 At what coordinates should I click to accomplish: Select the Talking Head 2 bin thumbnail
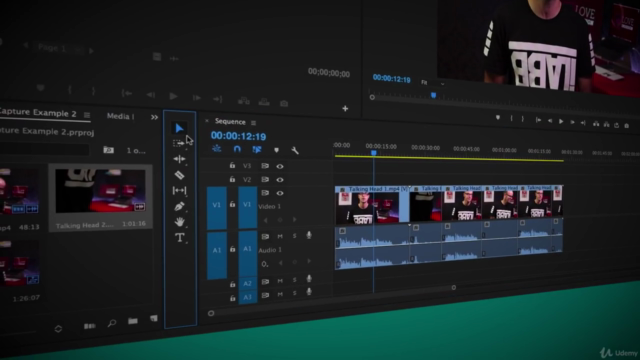coord(100,191)
